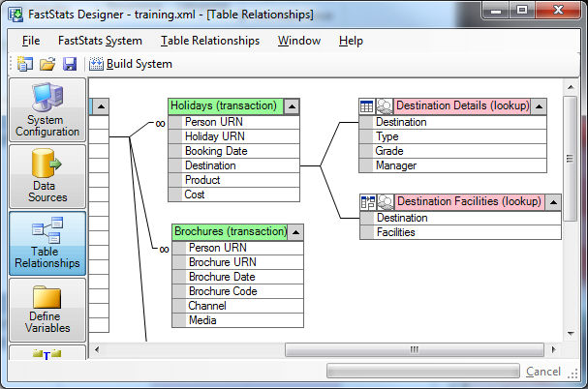588x389 pixels.
Task: Select the Media field
Action: pos(237,320)
